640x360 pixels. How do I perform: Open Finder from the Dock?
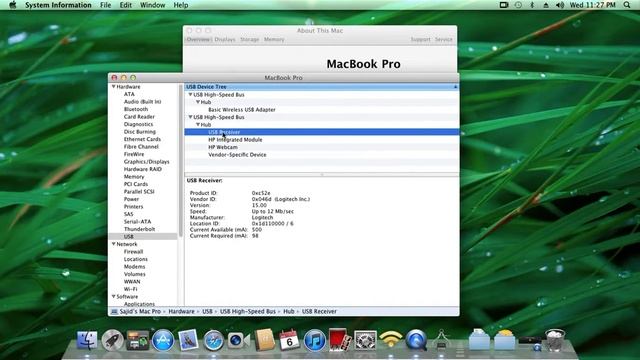point(87,340)
